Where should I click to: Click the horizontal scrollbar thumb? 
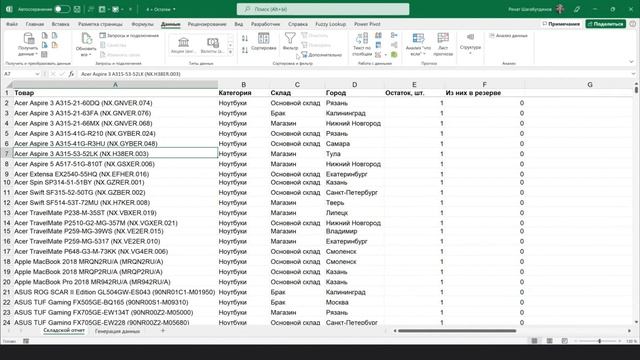coord(457,331)
